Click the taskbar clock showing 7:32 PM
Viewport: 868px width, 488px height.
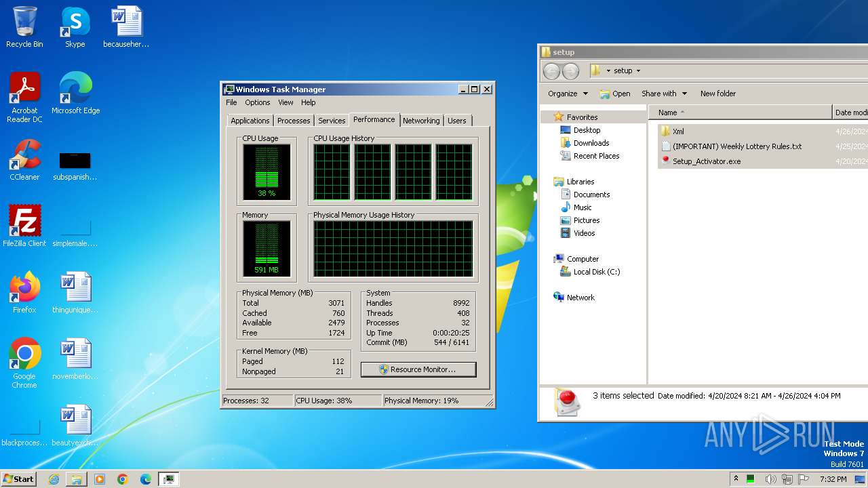[833, 479]
